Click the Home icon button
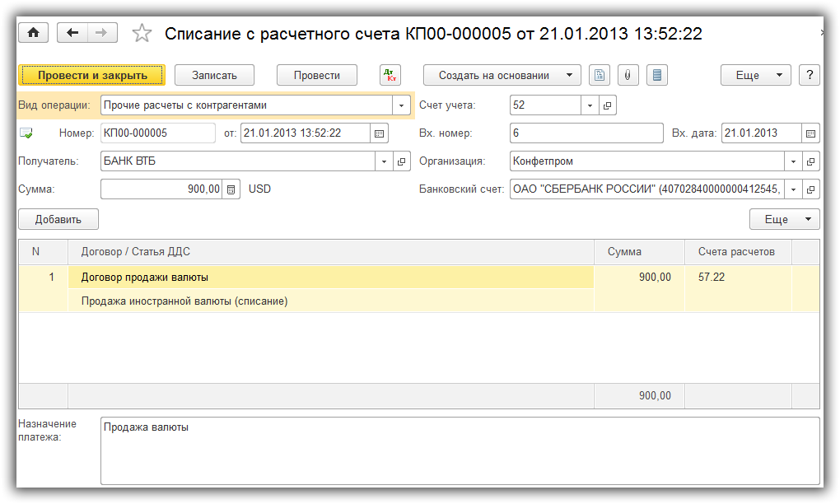 click(x=34, y=32)
